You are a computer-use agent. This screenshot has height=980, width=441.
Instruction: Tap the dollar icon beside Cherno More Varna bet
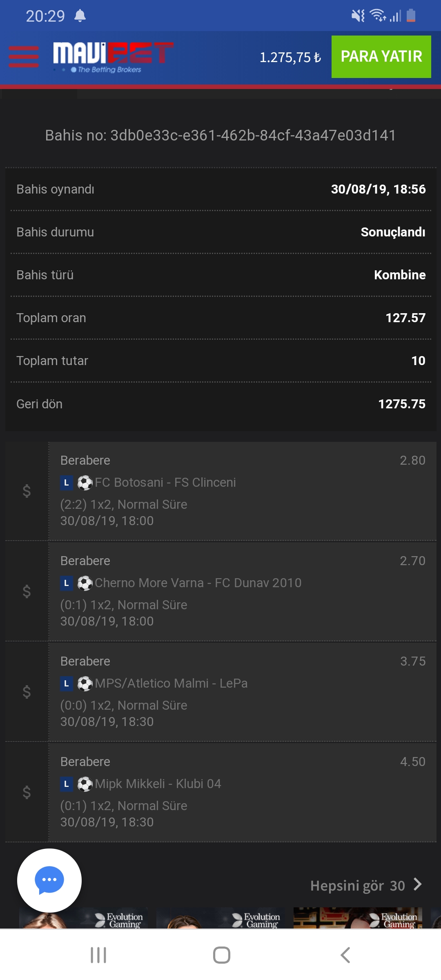27,591
